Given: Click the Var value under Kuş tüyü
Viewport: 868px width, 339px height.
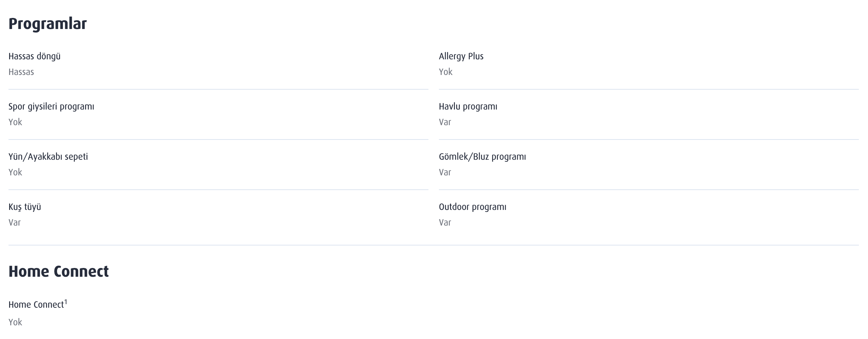Looking at the screenshot, I should [x=14, y=223].
